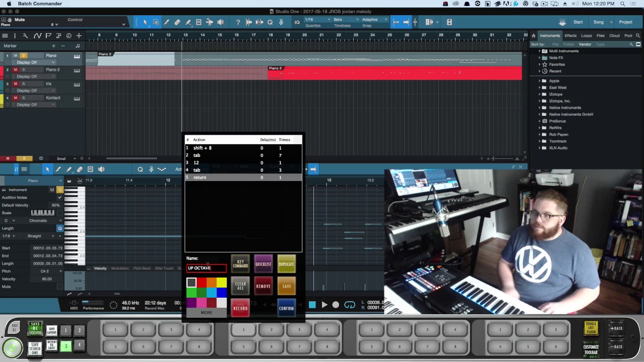Viewport: 644px width, 362px height.
Task: Select the Range tool in main toolbar
Action: pyautogui.click(x=155, y=22)
